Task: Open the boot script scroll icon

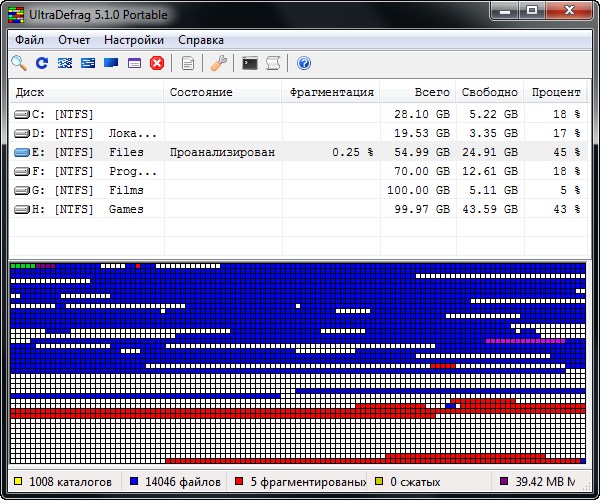Action: (273, 63)
